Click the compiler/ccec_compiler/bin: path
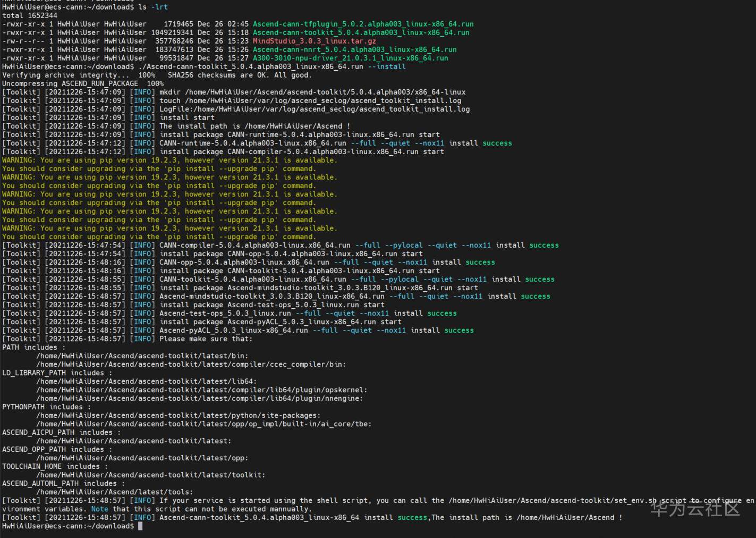 pos(191,364)
